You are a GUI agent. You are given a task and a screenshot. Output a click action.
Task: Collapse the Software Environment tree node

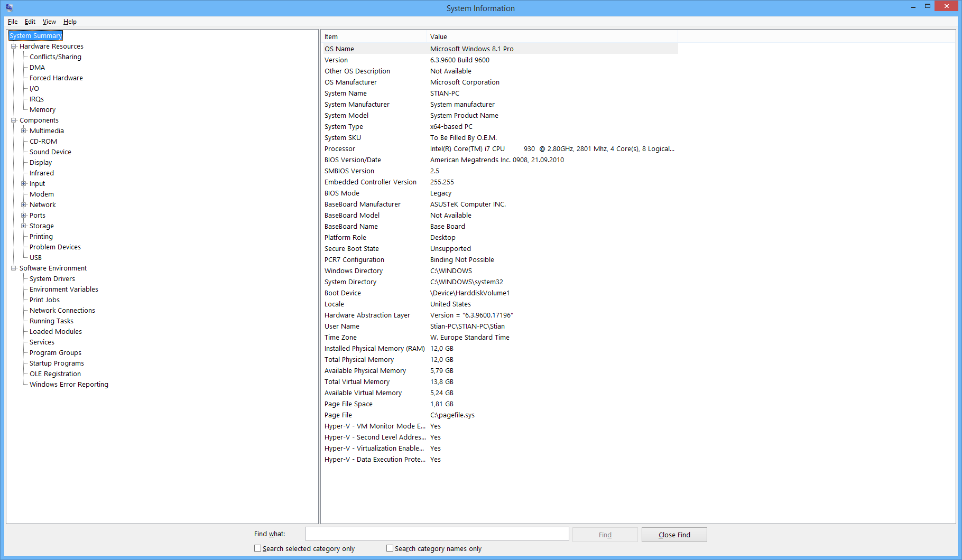[x=14, y=268]
